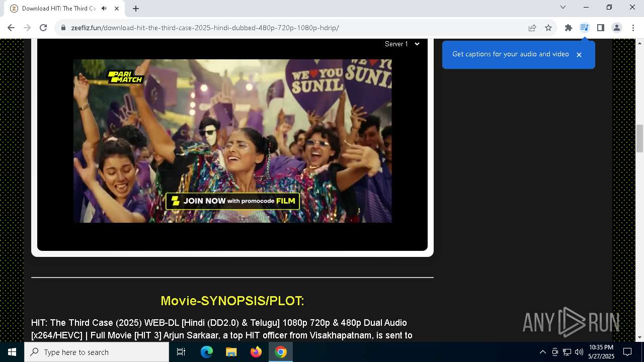Show hidden system tray icons
644x362 pixels.
pyautogui.click(x=543, y=352)
